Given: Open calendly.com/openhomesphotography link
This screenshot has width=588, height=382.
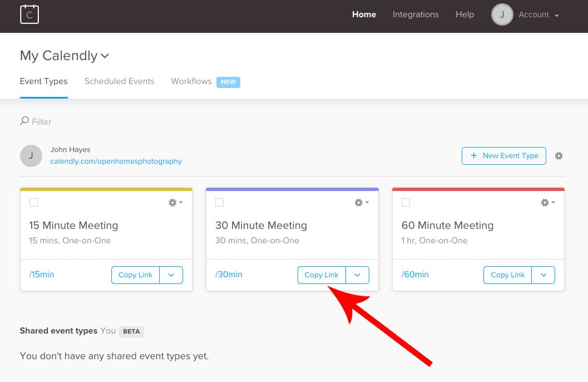Looking at the screenshot, I should [116, 161].
